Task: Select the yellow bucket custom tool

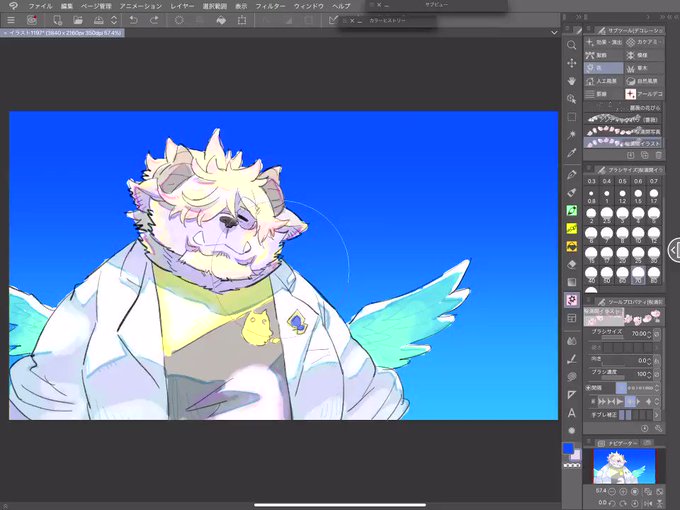Action: [572, 246]
